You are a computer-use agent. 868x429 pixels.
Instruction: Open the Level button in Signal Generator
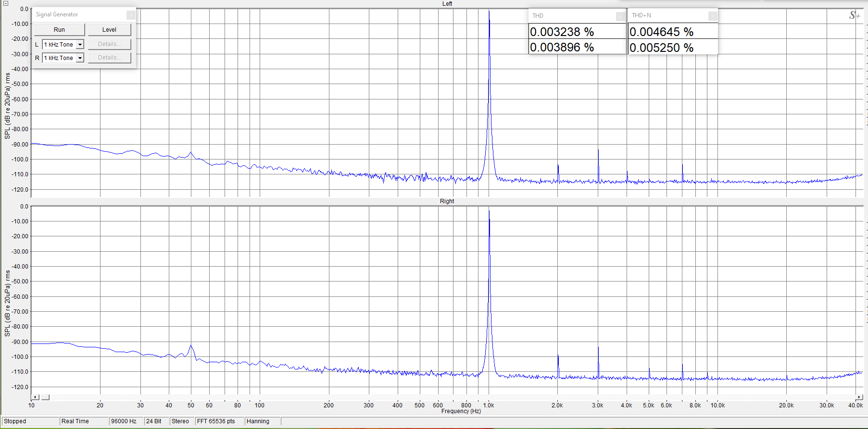(109, 30)
